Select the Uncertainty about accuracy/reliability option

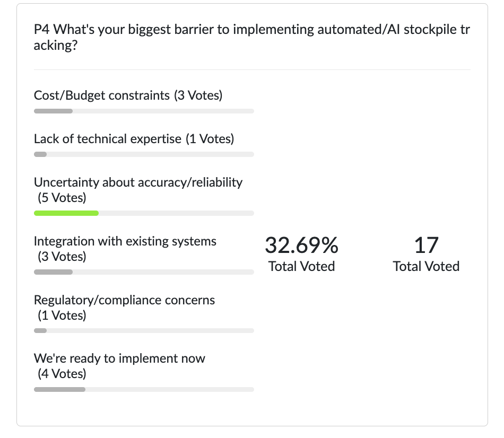click(138, 182)
